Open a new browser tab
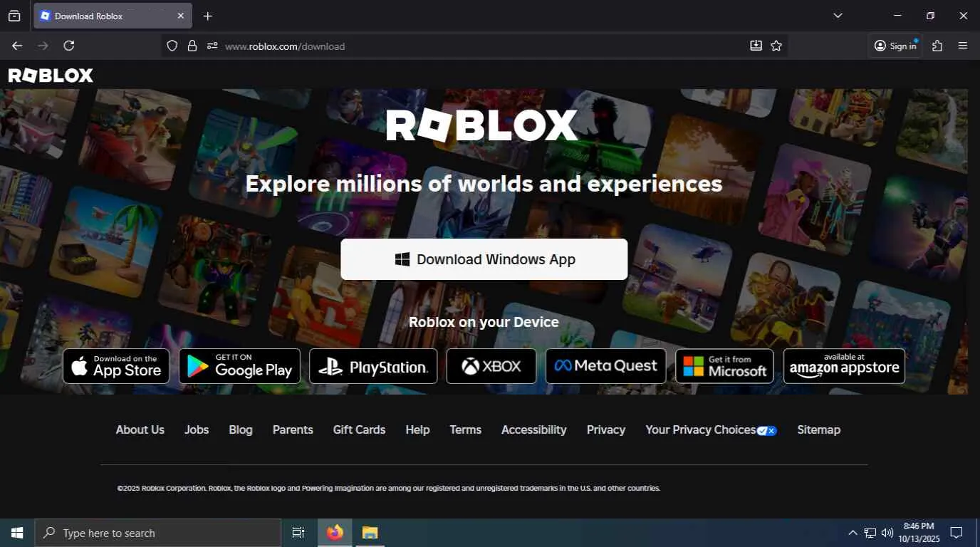 pyautogui.click(x=208, y=16)
